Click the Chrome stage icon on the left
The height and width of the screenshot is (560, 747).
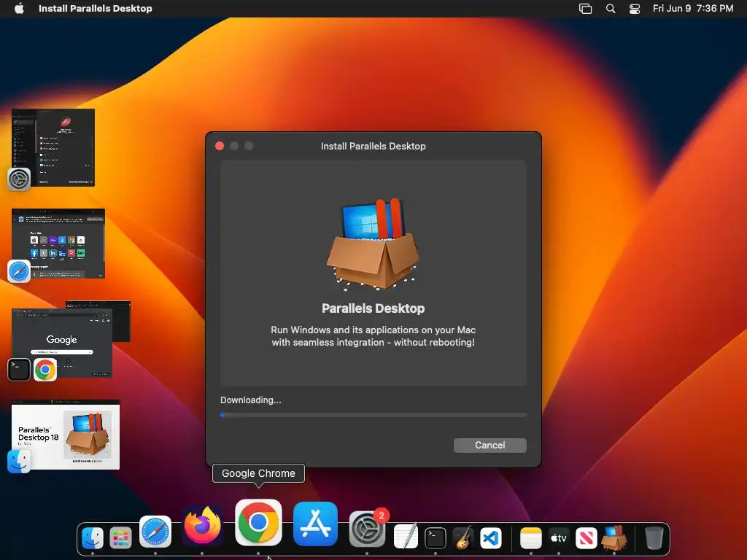pyautogui.click(x=45, y=370)
